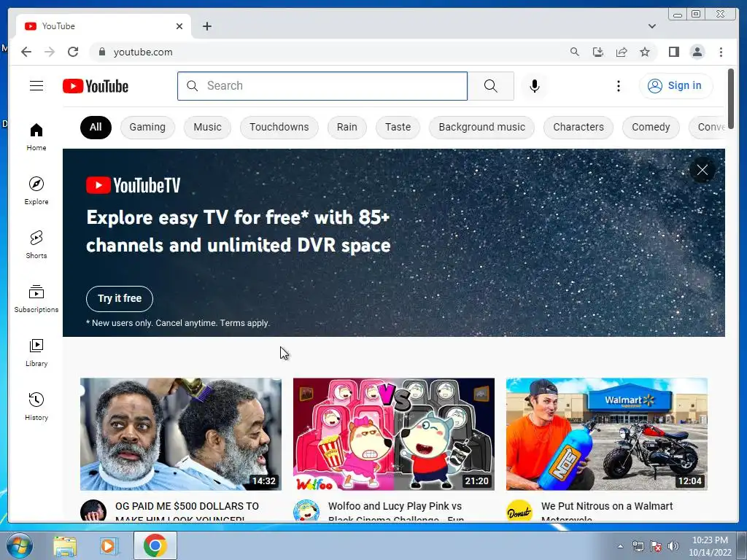747x560 pixels.
Task: Select the Characters filter chip
Action: pyautogui.click(x=578, y=127)
